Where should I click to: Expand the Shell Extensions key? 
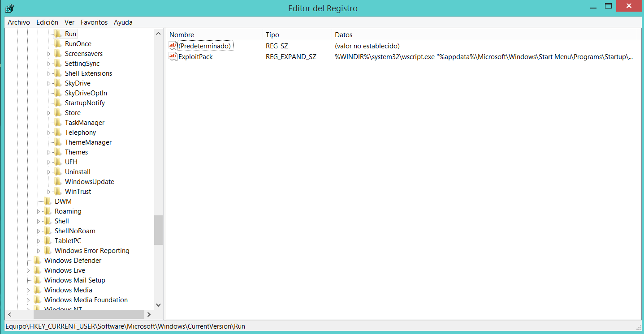tap(49, 73)
